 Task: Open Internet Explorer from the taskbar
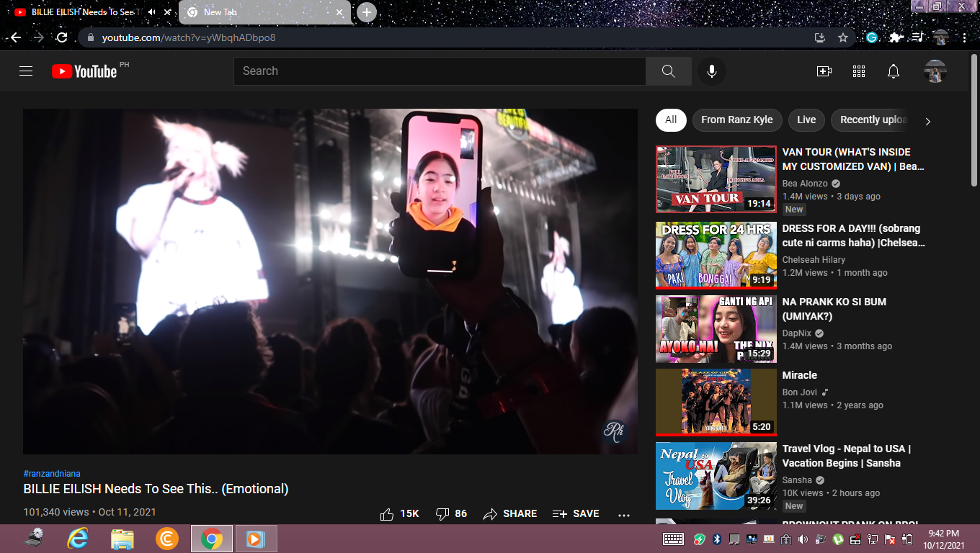click(x=78, y=538)
